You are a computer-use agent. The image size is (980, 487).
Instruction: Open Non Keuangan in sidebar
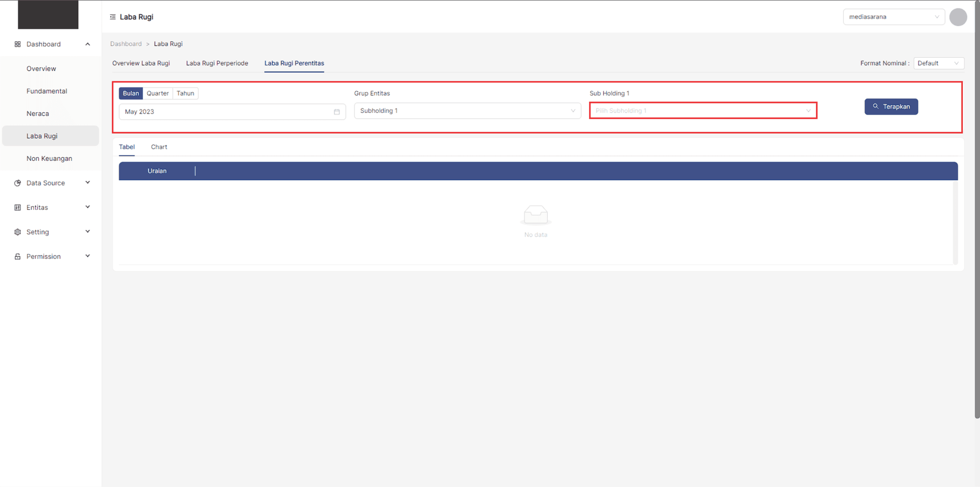coord(49,158)
